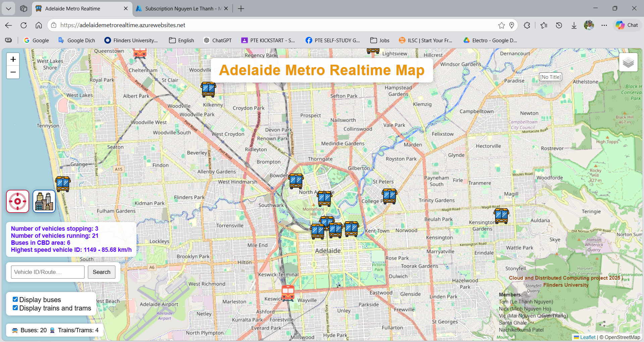
Task: Click the bus marker near Kensington Gardens
Action: tap(501, 216)
